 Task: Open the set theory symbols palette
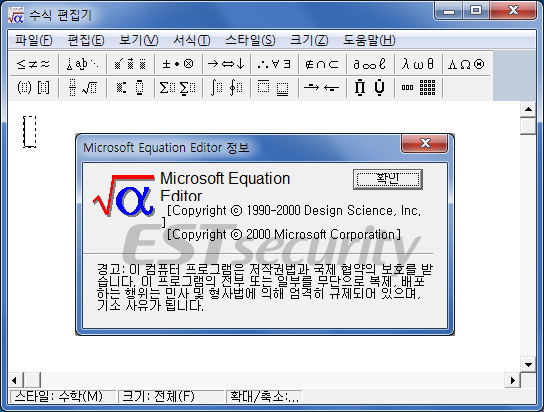(322, 64)
